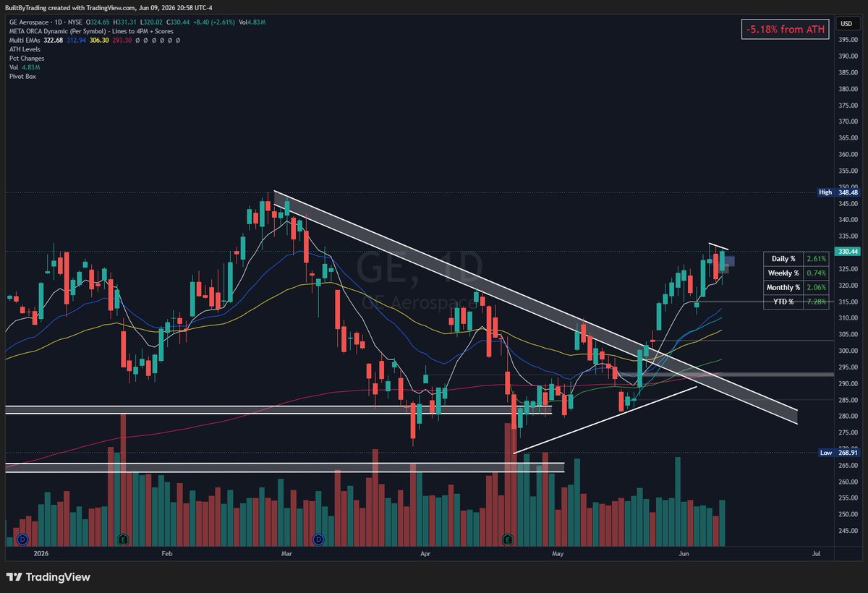Click the Jun label on time axis
868x593 pixels.
pyautogui.click(x=684, y=554)
